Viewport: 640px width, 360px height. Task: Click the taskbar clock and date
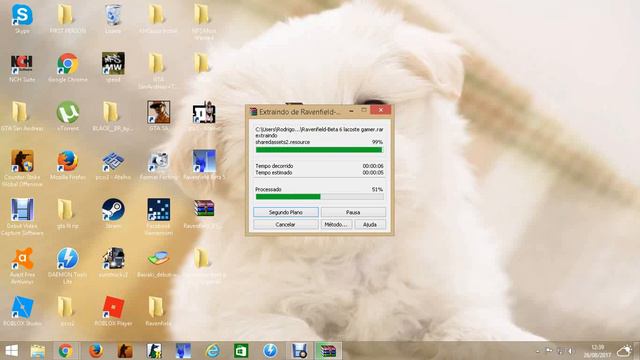(597, 351)
